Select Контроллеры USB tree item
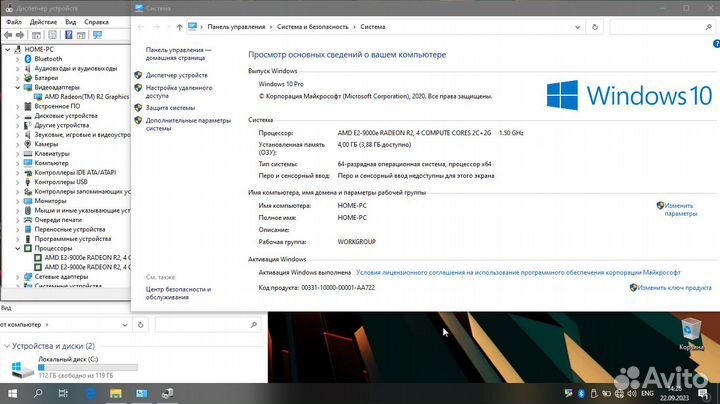Viewport: 720px width, 404px height. (61, 182)
